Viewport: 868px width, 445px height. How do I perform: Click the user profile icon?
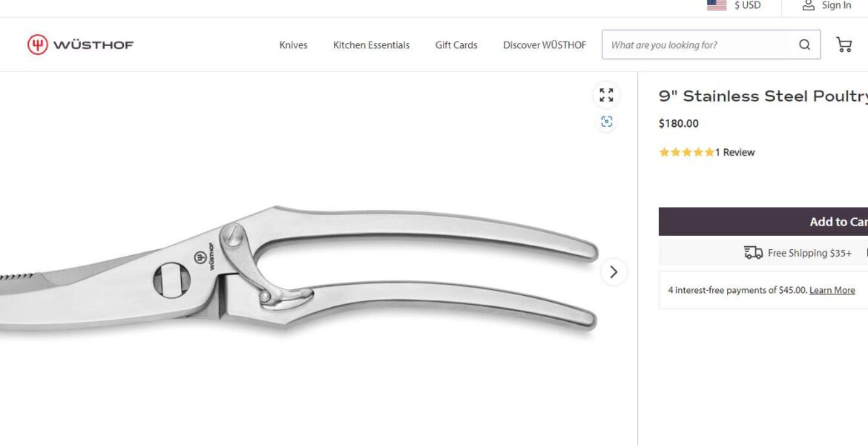click(x=808, y=5)
